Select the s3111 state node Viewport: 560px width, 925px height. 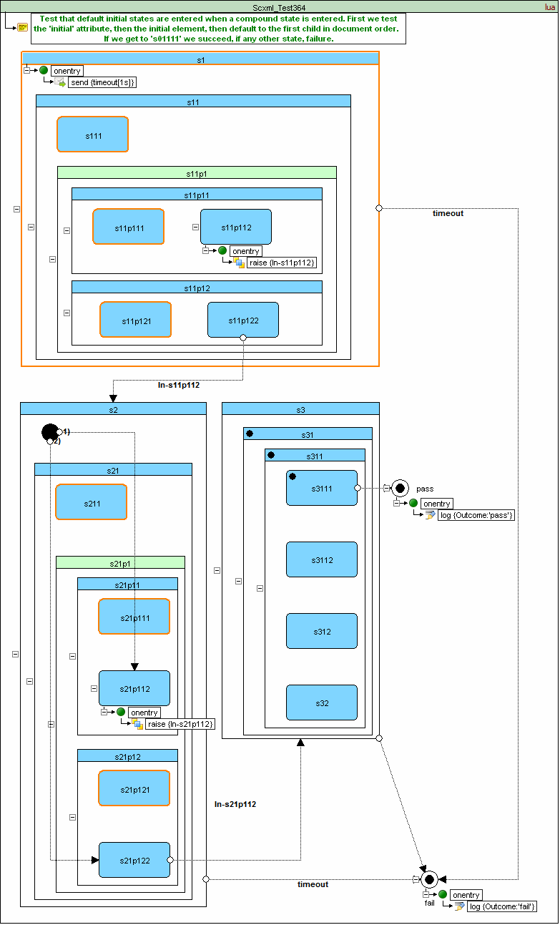tap(322, 488)
